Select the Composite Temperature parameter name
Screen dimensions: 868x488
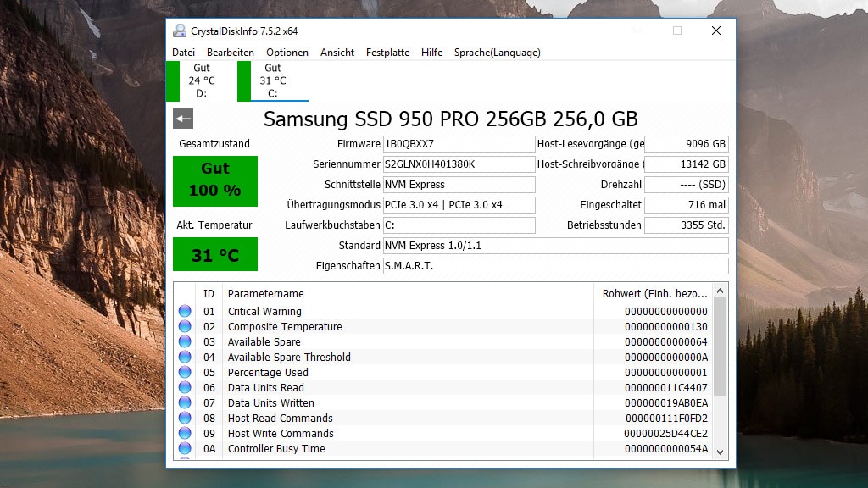click(285, 326)
